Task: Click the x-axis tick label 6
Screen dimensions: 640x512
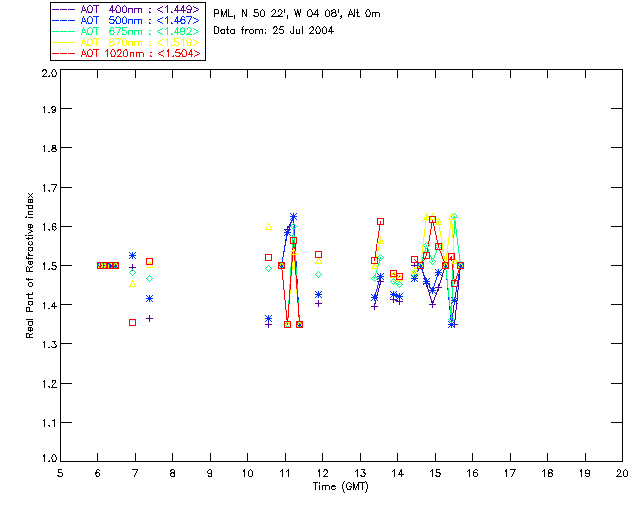Action: pyautogui.click(x=98, y=473)
